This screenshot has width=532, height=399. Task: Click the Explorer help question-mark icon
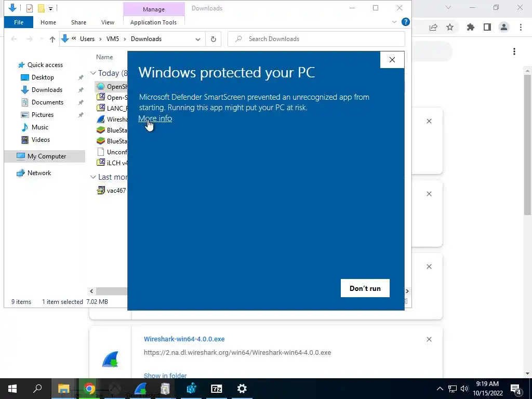click(405, 22)
